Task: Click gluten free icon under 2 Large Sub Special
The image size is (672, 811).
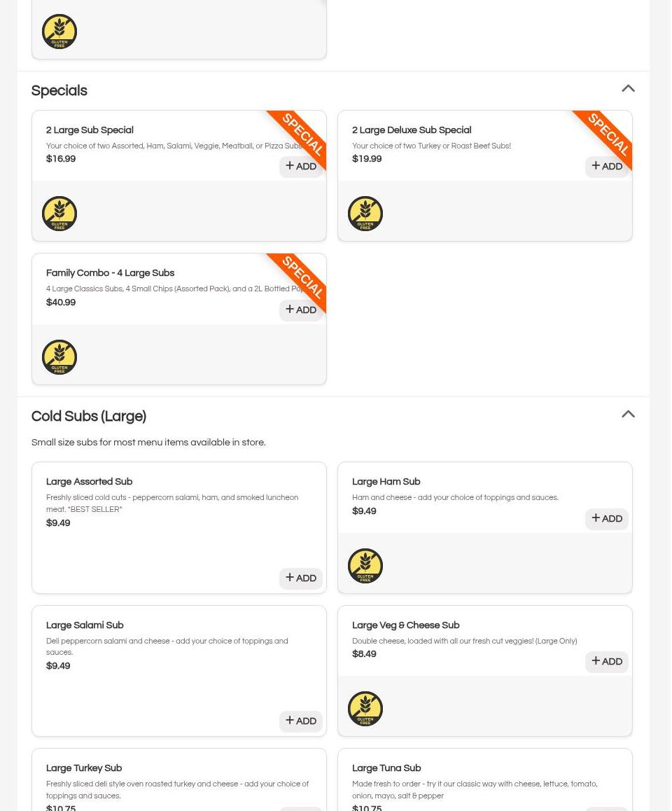Action: (x=59, y=214)
